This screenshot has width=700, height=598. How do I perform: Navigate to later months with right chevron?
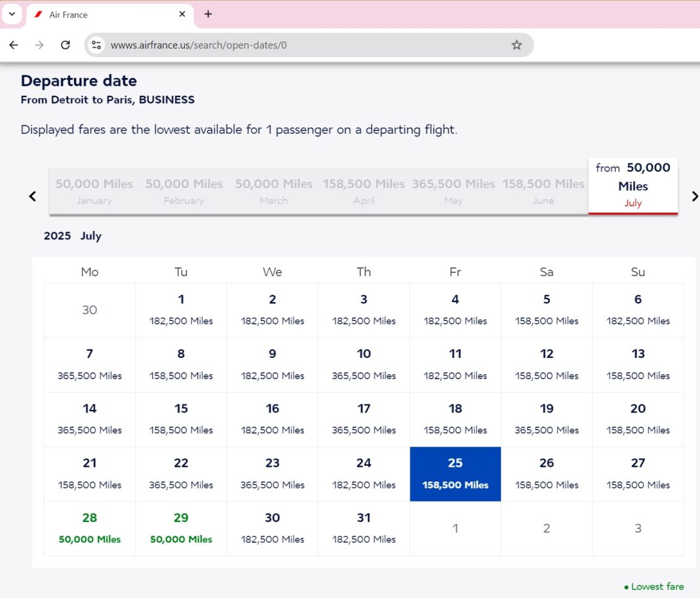(695, 195)
